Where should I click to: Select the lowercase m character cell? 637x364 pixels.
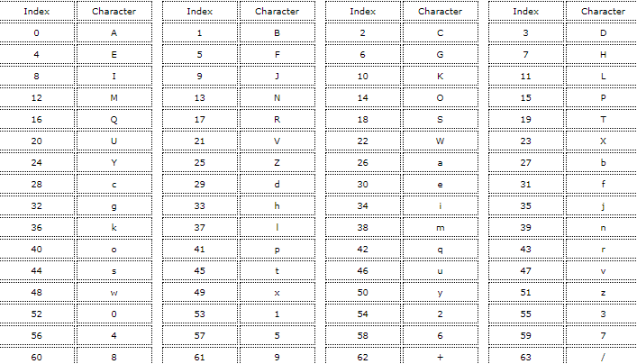(x=441, y=227)
